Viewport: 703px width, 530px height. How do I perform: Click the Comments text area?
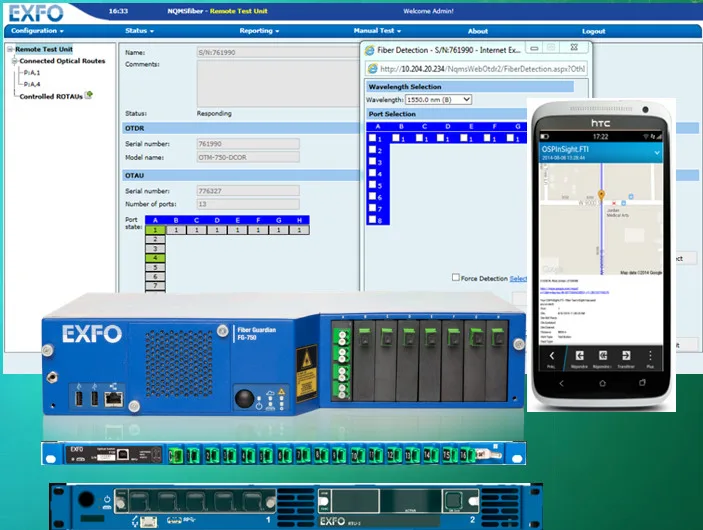[278, 84]
